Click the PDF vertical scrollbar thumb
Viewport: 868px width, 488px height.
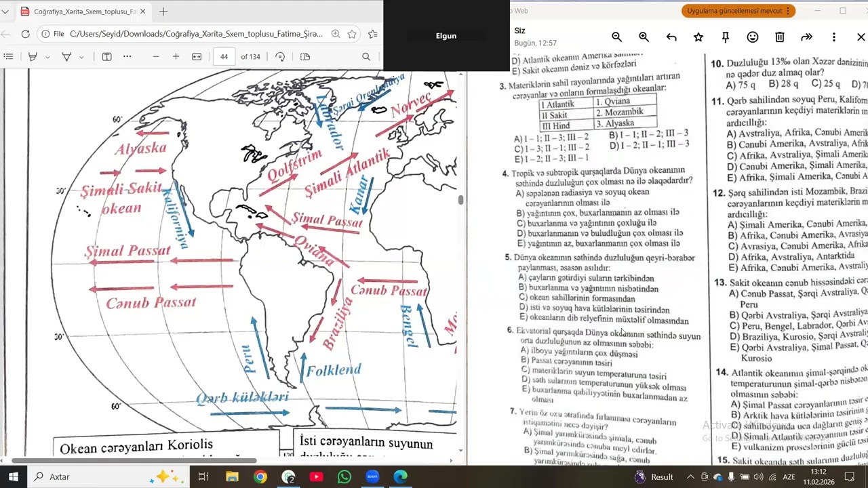[x=461, y=200]
